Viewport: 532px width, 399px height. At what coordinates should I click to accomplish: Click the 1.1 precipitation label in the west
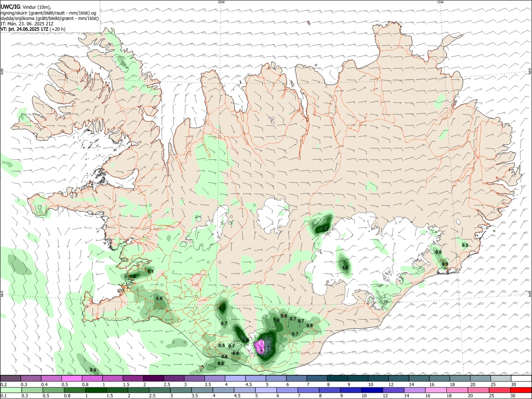(150, 271)
